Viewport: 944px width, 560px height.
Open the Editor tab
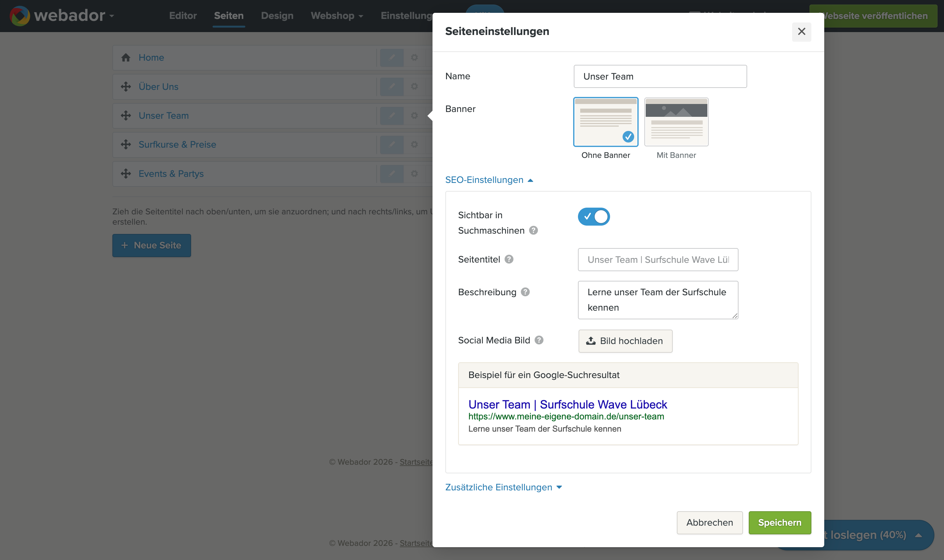click(183, 16)
